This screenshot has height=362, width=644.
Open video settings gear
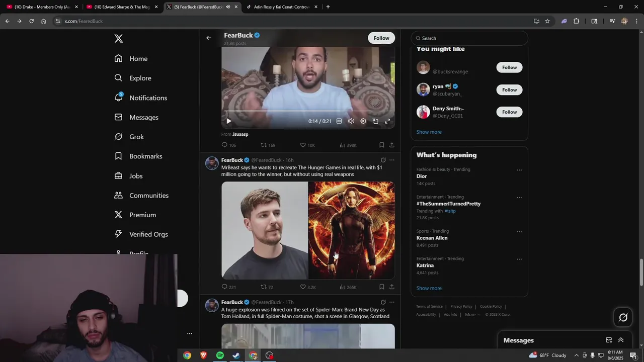(363, 121)
